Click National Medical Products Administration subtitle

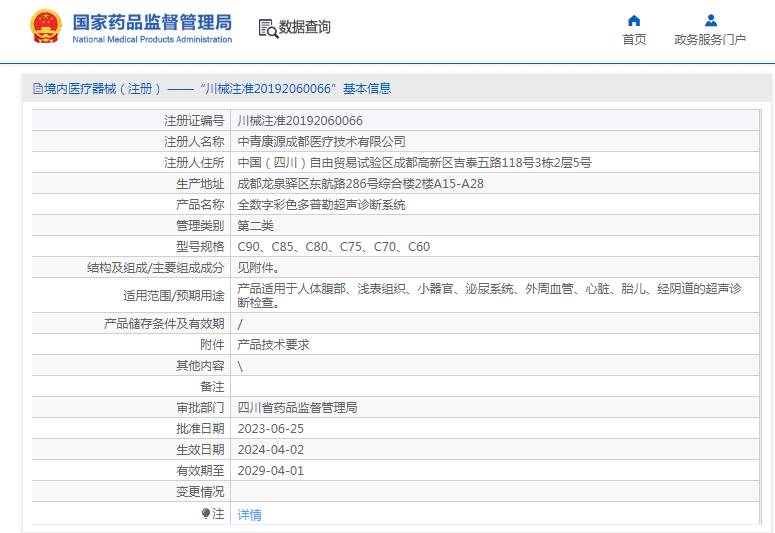(x=152, y=40)
